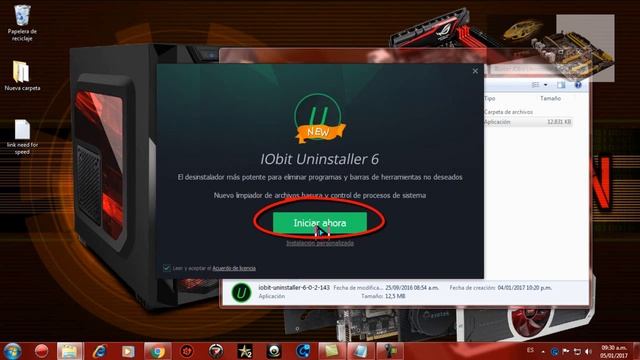The height and width of the screenshot is (360, 640).
Task: Close the IObit Uninstaller installer dialog
Action: coord(475,71)
